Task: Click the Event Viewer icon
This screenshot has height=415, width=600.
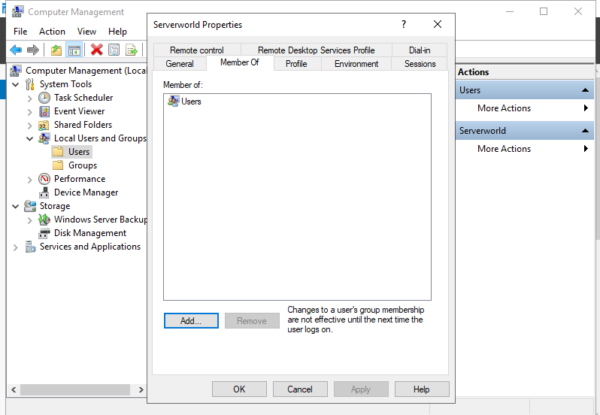Action: [x=44, y=111]
